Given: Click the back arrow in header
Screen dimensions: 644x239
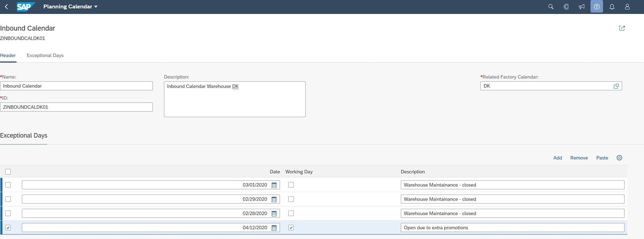Looking at the screenshot, I should (7, 7).
